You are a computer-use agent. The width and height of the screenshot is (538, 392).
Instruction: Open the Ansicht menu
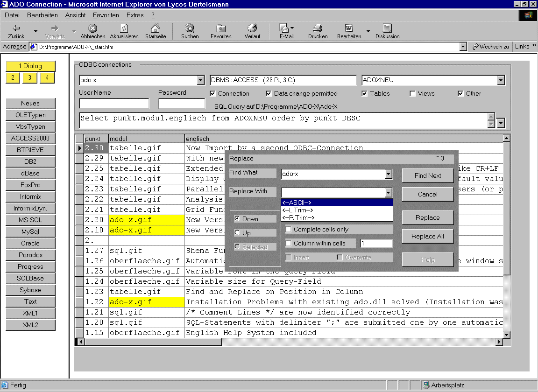[x=76, y=15]
